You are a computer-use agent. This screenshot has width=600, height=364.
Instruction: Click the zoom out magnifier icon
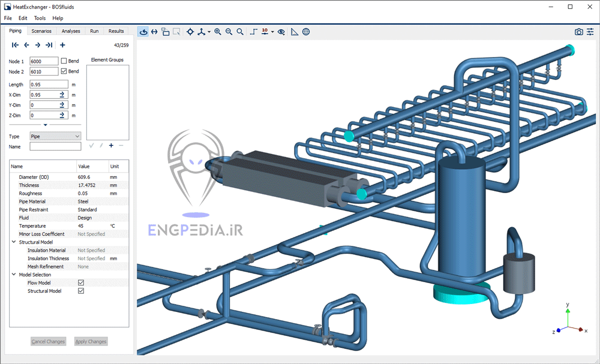click(x=229, y=32)
